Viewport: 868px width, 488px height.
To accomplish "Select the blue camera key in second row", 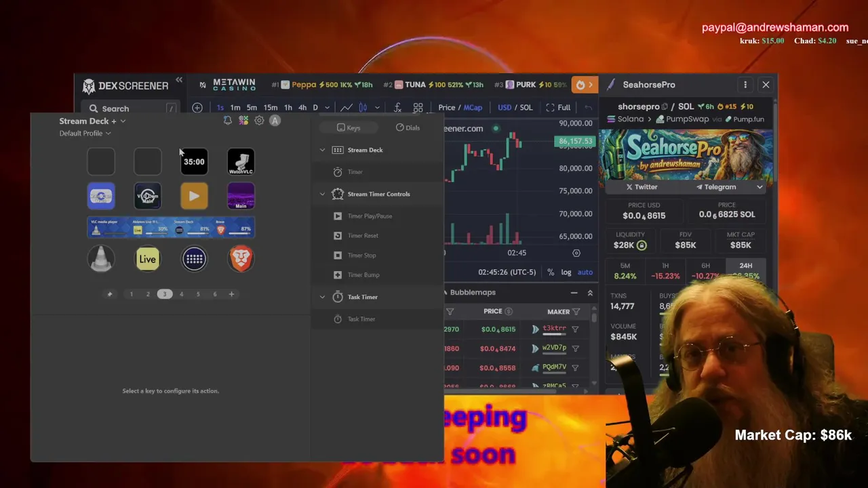I will (101, 196).
